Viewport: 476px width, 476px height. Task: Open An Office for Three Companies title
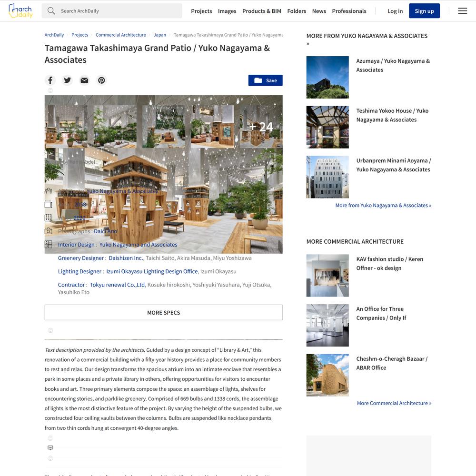pos(381,313)
